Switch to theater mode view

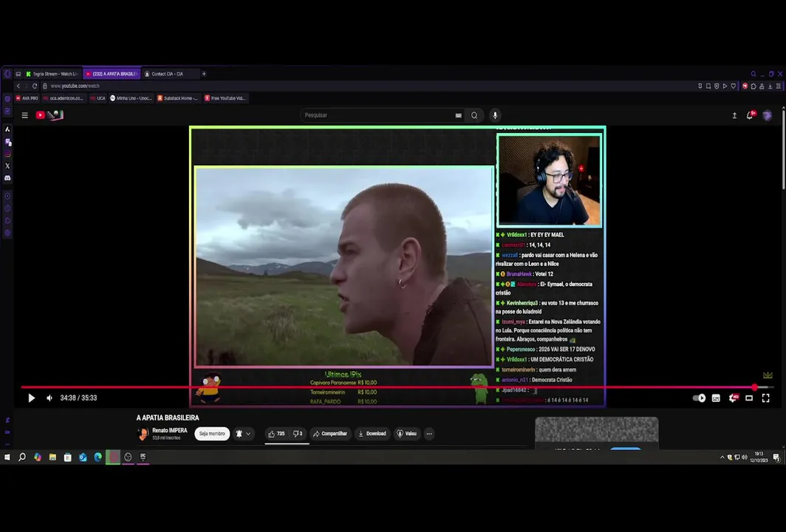point(749,398)
